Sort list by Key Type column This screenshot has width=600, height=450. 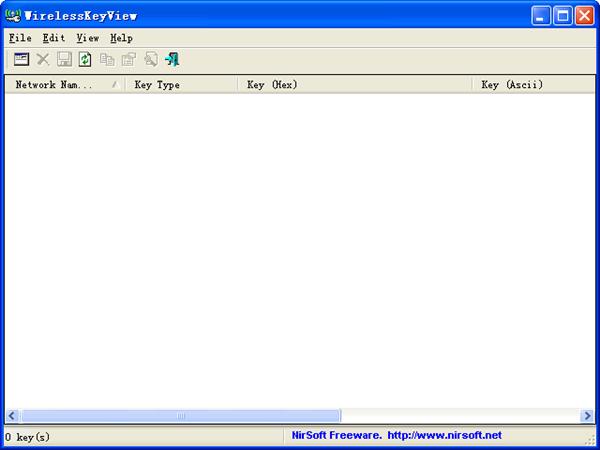[181, 85]
